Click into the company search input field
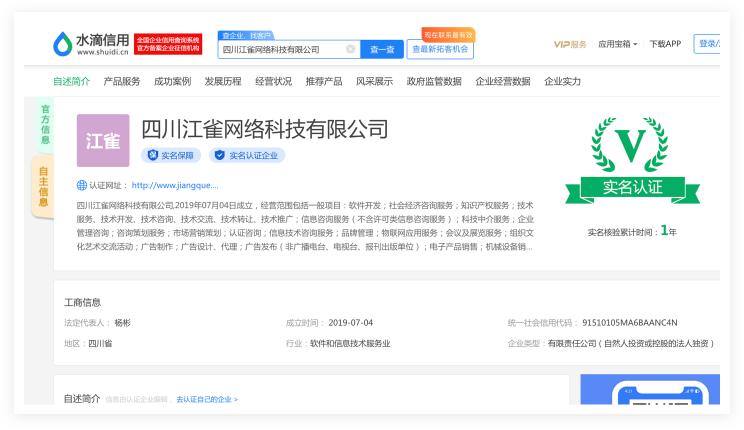The image size is (744, 430). tap(282, 49)
